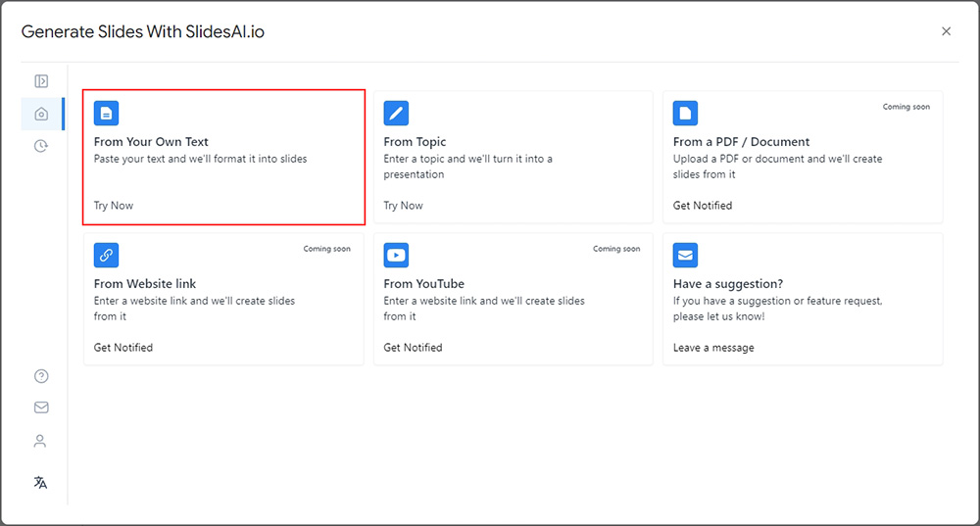Open the history clock sidebar icon
Screen dimensions: 980x526
tap(41, 146)
